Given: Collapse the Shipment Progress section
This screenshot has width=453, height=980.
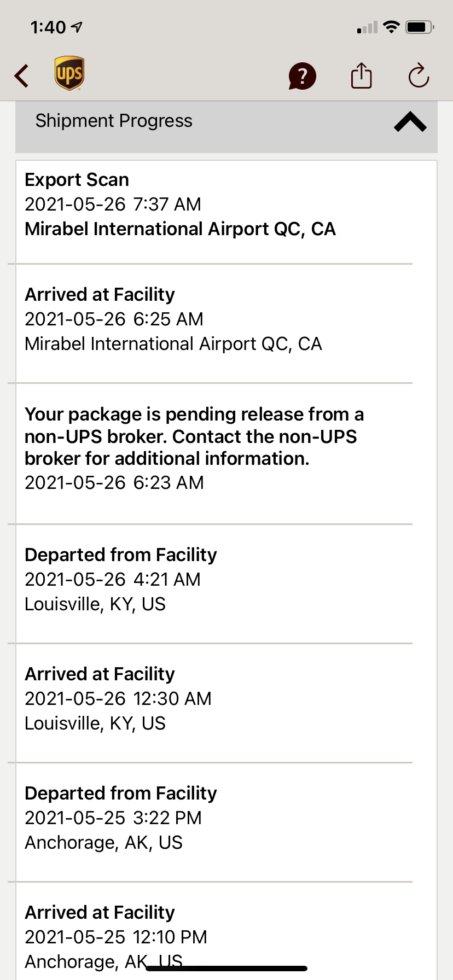Looking at the screenshot, I should tap(410, 121).
